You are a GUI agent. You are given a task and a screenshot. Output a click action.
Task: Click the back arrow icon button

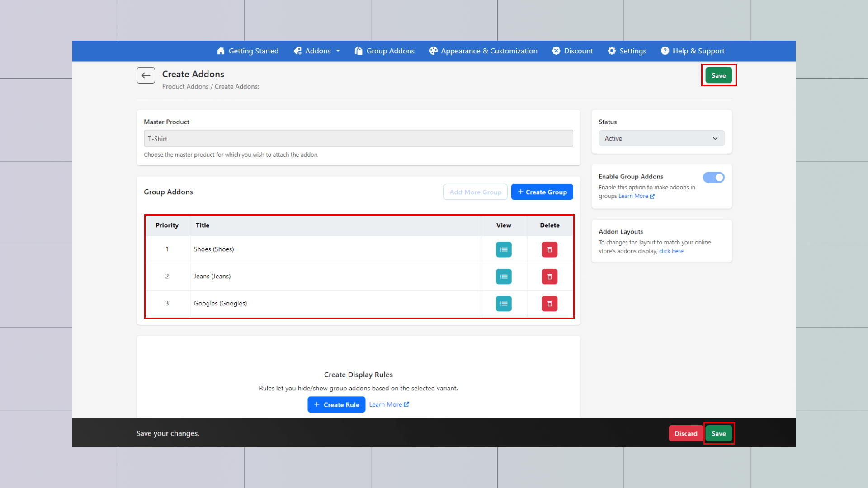[x=146, y=75]
